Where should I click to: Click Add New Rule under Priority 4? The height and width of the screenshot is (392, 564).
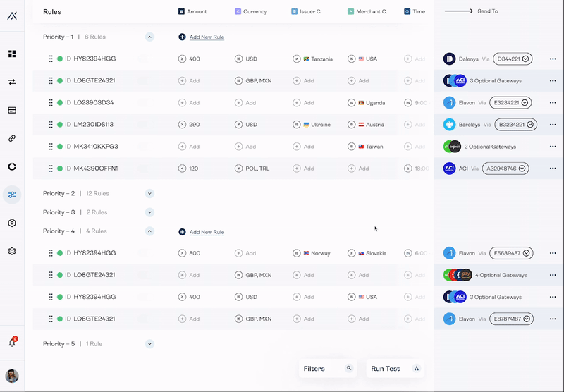pyautogui.click(x=207, y=233)
